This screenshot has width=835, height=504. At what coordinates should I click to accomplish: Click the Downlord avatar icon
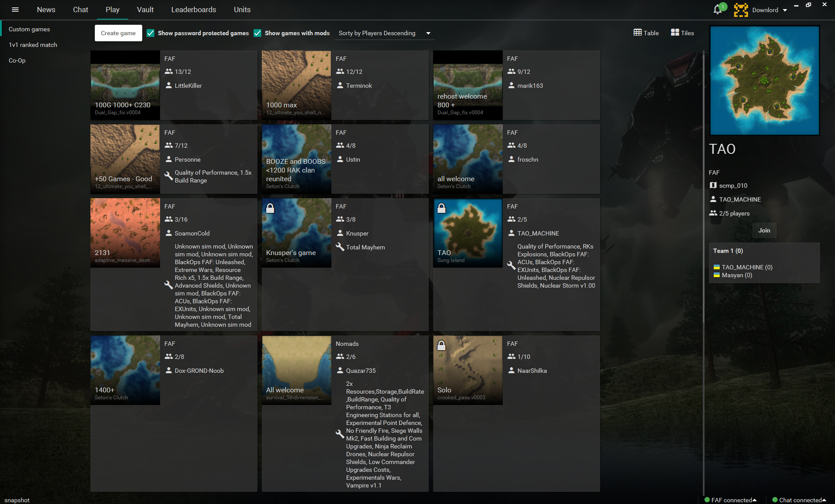click(741, 10)
